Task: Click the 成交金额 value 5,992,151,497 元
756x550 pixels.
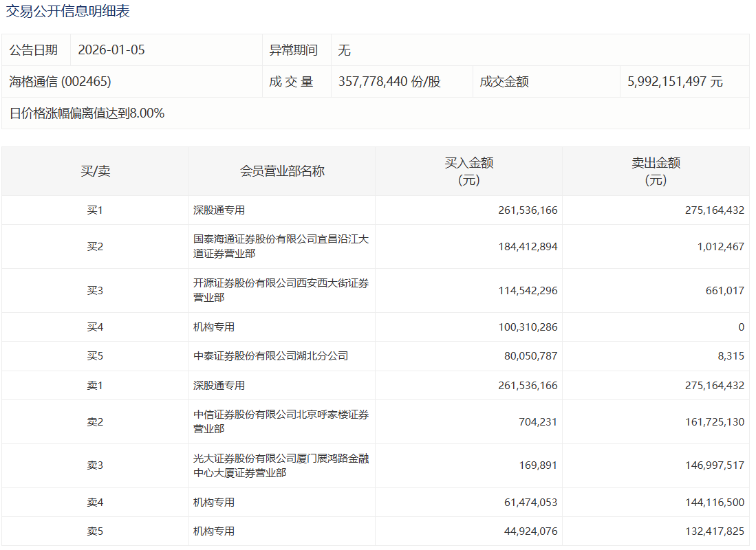Action: (x=675, y=82)
